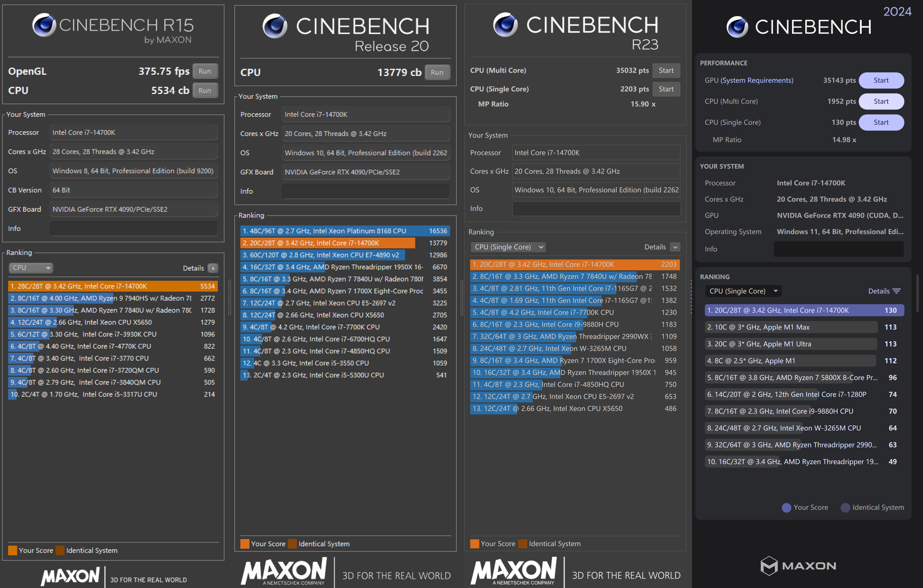This screenshot has width=923, height=588.
Task: Select Release 20 row 20C/28T Core i7-14700K
Action: point(345,243)
